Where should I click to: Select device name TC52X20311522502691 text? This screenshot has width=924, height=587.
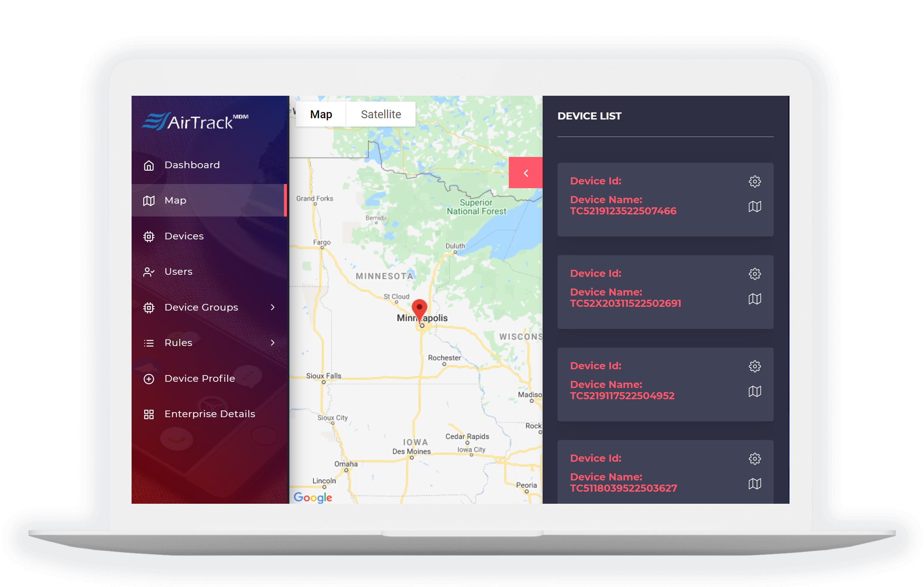click(625, 303)
